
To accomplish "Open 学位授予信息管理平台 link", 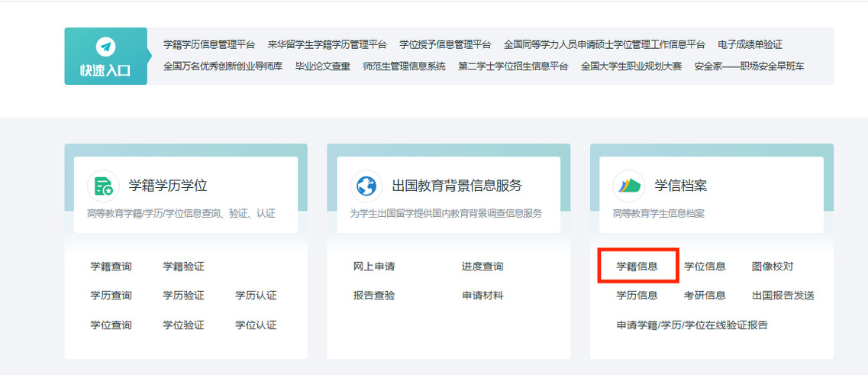I will [445, 44].
